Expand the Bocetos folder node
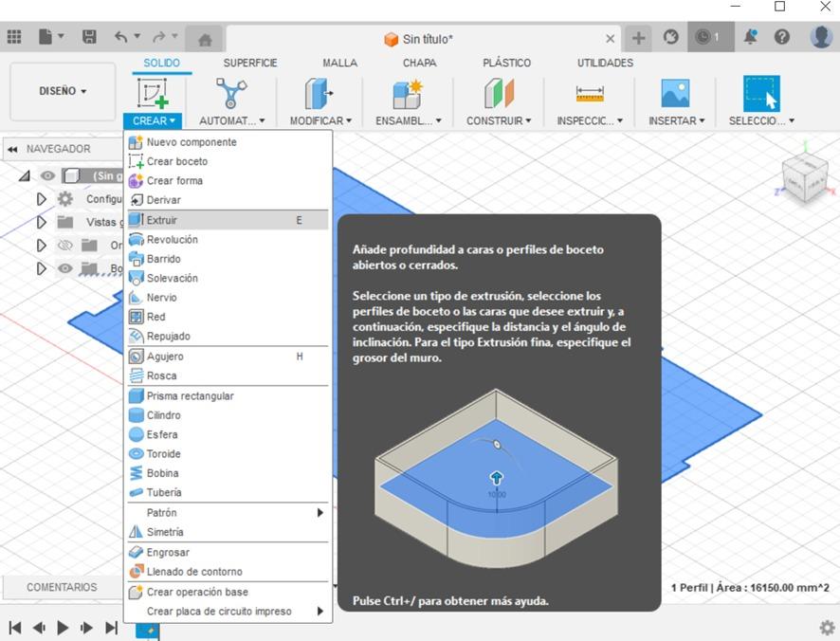The height and width of the screenshot is (641, 840). pyautogui.click(x=42, y=268)
